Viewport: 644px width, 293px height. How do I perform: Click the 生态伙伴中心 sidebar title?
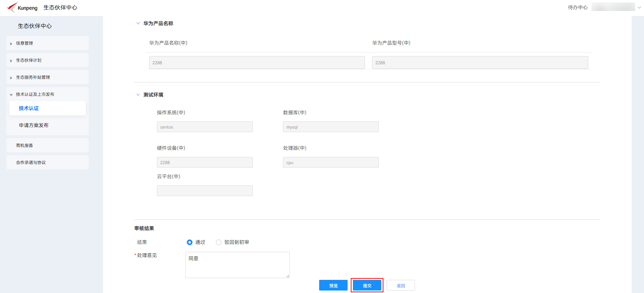(x=35, y=26)
